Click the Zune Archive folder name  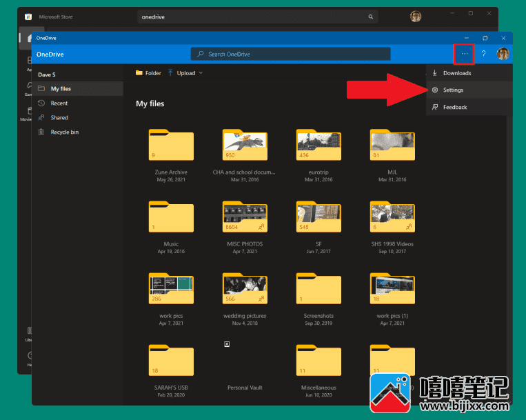pyautogui.click(x=171, y=172)
